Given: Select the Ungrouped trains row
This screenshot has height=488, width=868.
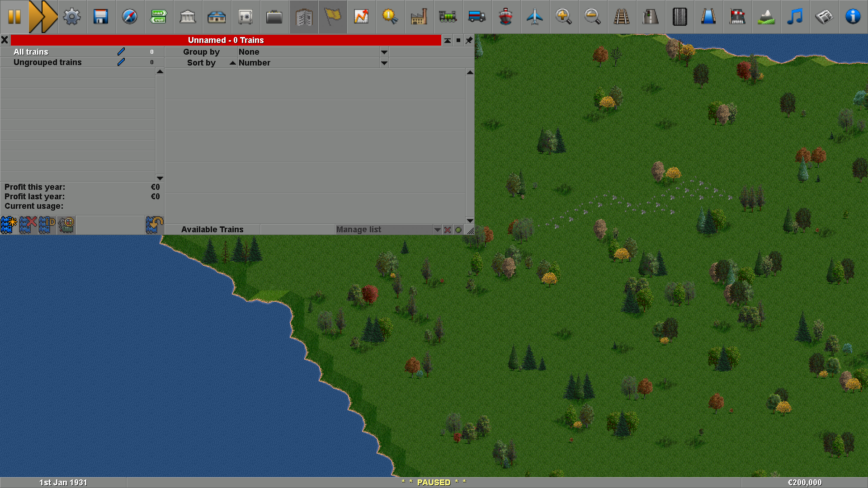Looking at the screenshot, I should [82, 62].
